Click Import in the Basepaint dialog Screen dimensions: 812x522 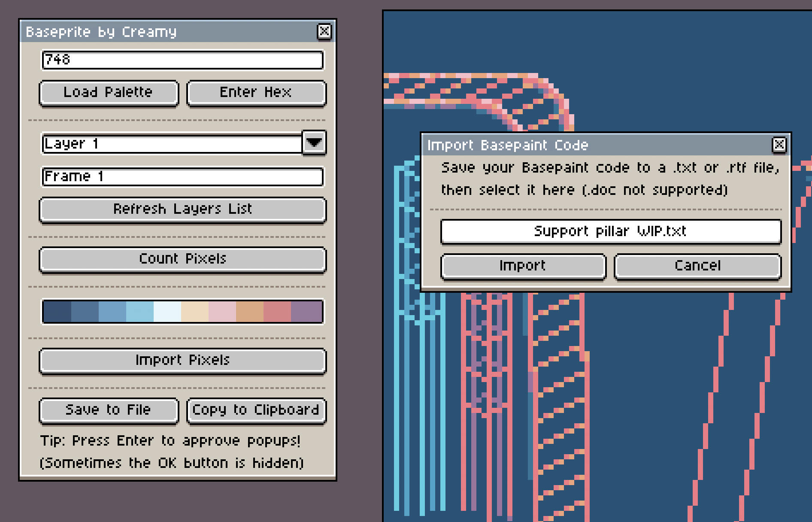point(523,266)
